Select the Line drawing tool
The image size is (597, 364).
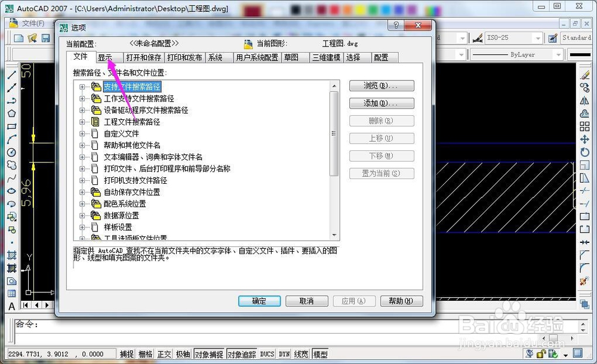(12, 75)
